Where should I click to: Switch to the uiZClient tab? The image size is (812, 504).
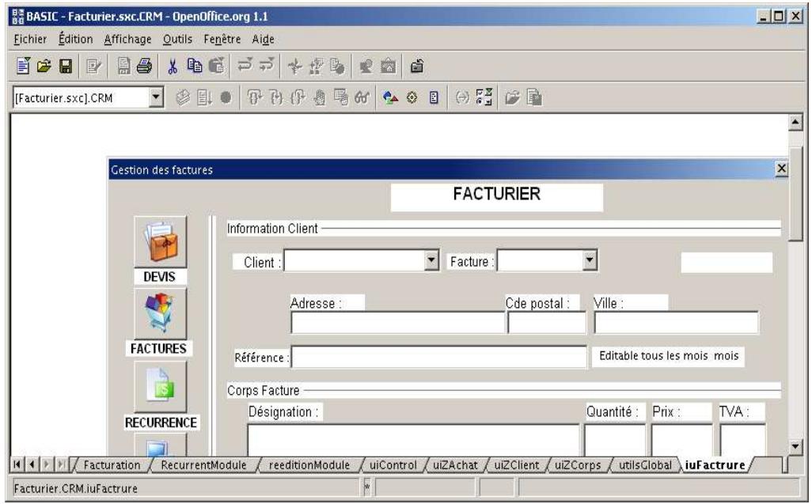point(516,465)
